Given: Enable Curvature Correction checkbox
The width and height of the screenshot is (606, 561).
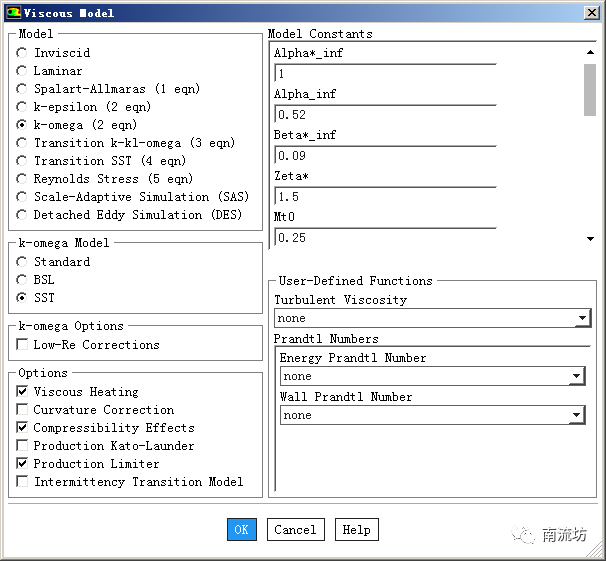Looking at the screenshot, I should click(x=22, y=410).
